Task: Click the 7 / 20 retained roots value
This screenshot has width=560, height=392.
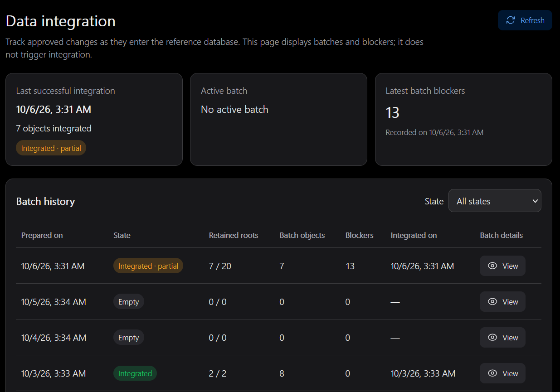Action: tap(220, 266)
